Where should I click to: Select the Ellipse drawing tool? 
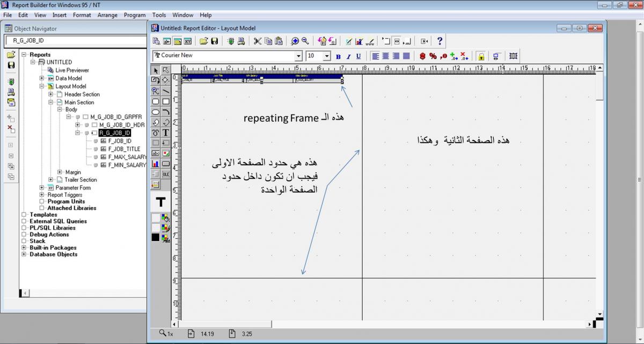(156, 112)
